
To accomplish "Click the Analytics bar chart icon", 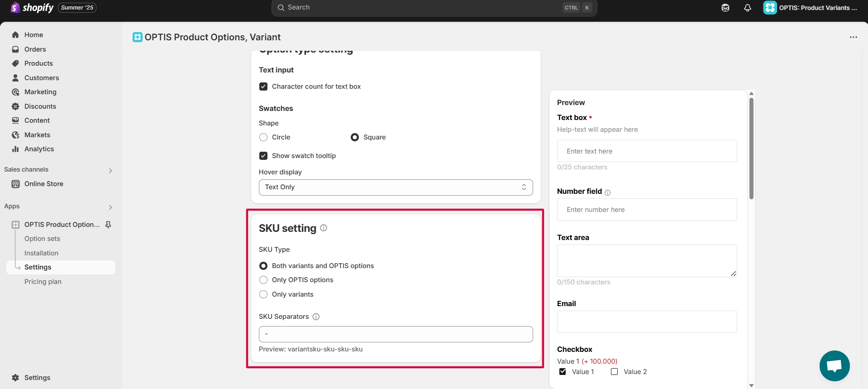I will pos(15,149).
